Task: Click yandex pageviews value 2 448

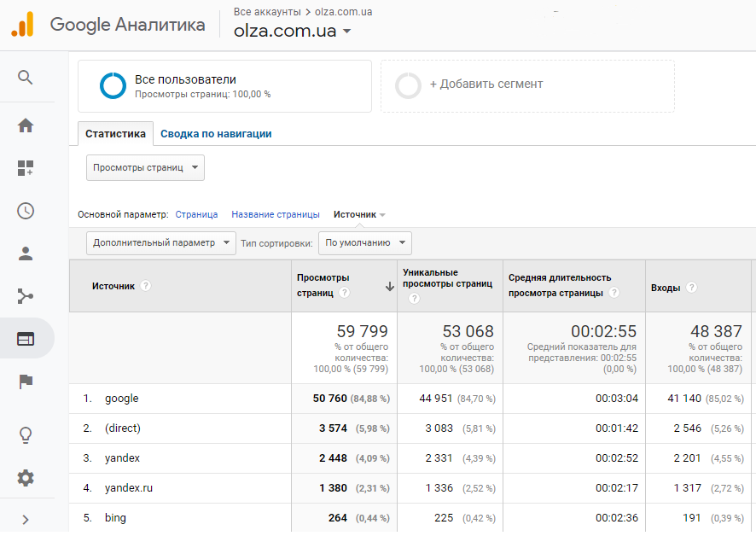Action: [x=333, y=458]
